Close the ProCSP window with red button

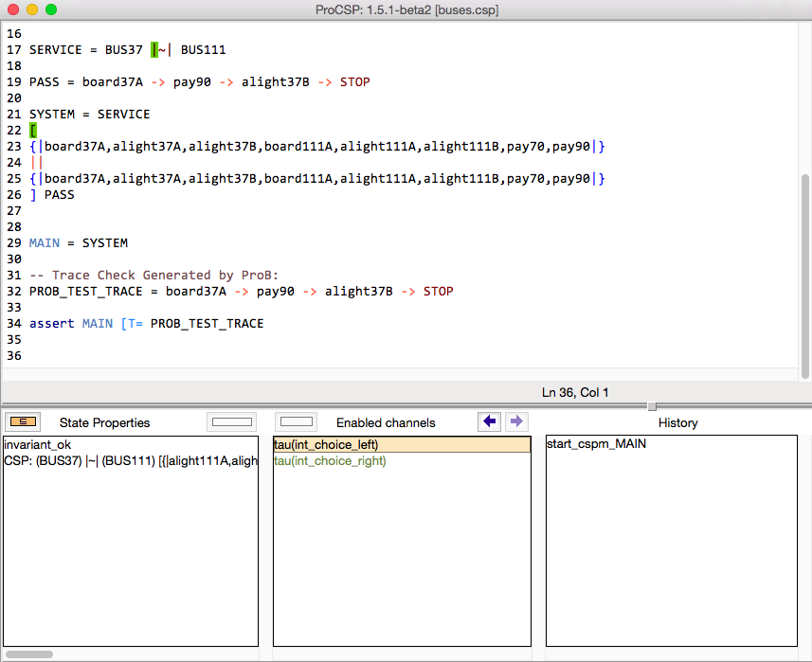pyautogui.click(x=12, y=9)
